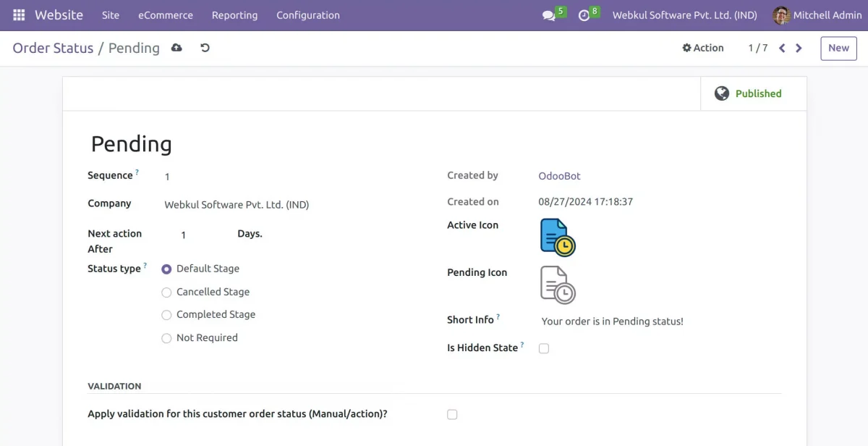The width and height of the screenshot is (868, 446).
Task: Open the company switcher Webkul Software
Action: pyautogui.click(x=684, y=15)
